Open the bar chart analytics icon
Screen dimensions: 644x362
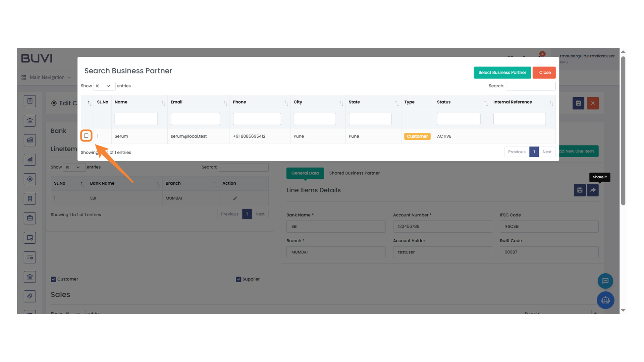click(30, 160)
